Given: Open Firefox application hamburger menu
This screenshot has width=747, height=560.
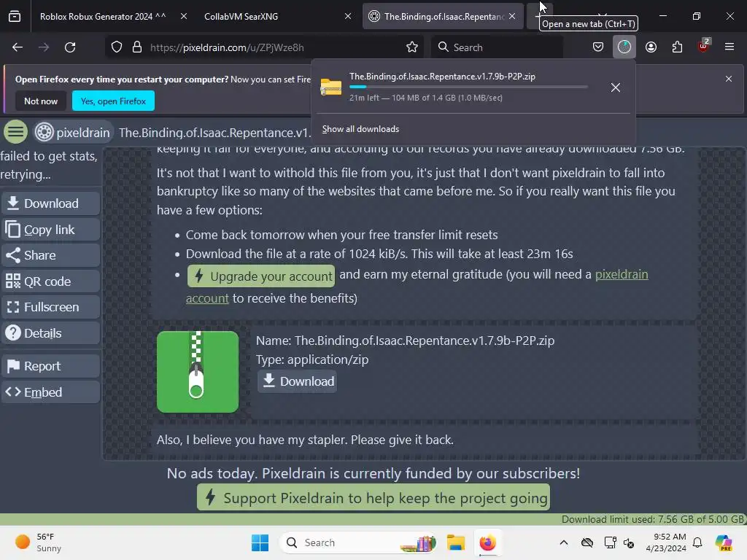Looking at the screenshot, I should [729, 47].
